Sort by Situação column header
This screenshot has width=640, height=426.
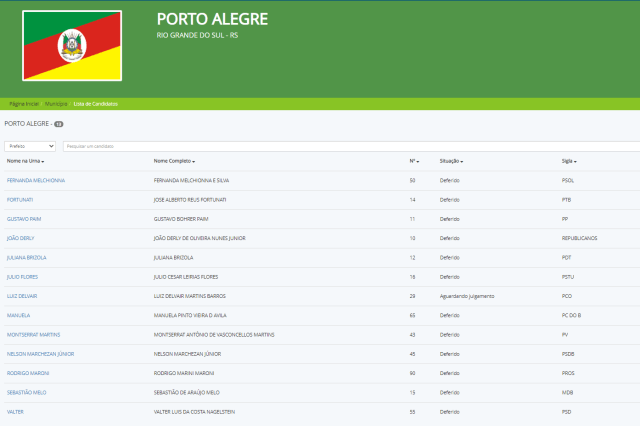click(x=451, y=161)
